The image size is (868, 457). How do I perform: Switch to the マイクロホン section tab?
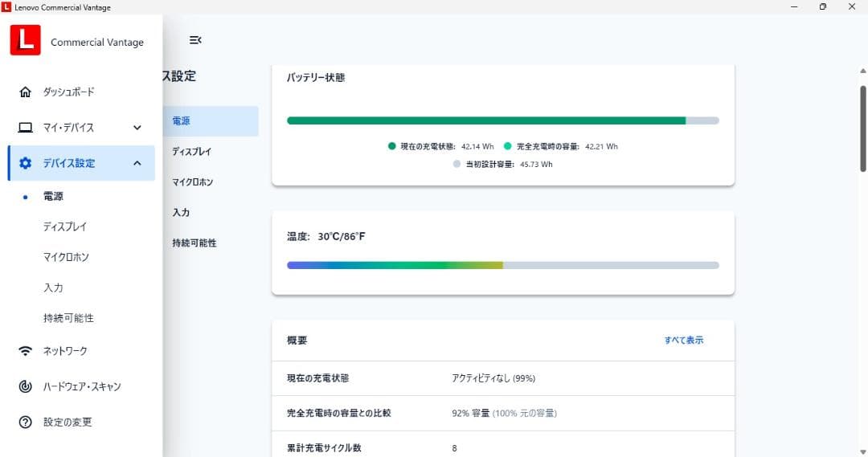pos(193,182)
